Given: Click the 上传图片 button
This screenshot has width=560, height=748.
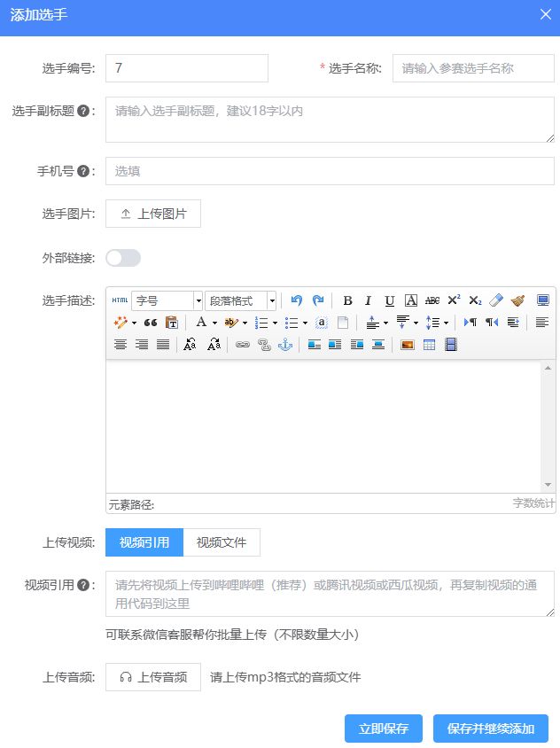Looking at the screenshot, I should 153,214.
